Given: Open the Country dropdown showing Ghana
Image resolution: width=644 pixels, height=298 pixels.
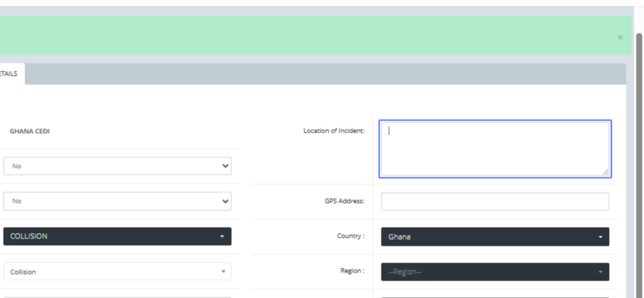Looking at the screenshot, I should coord(495,237).
